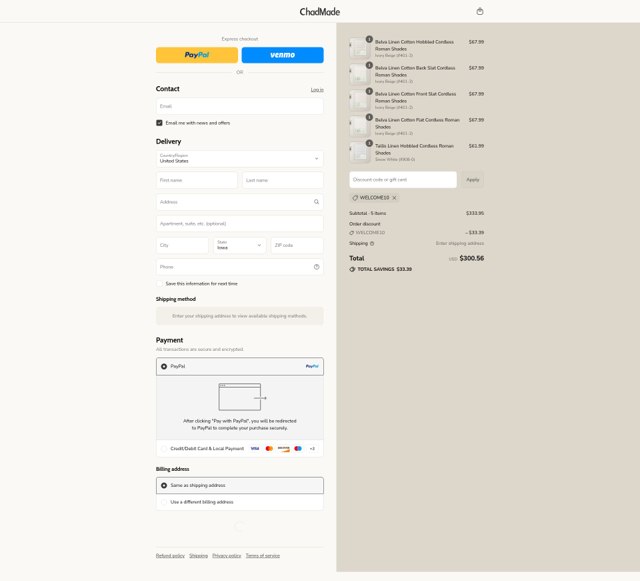Open the Country/Region dropdown

click(x=240, y=159)
